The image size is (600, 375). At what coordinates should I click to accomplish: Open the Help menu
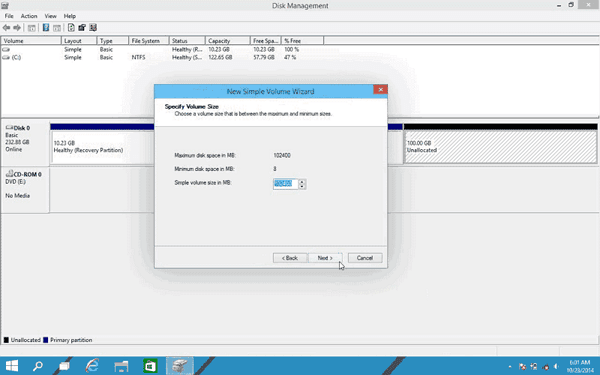pos(70,16)
